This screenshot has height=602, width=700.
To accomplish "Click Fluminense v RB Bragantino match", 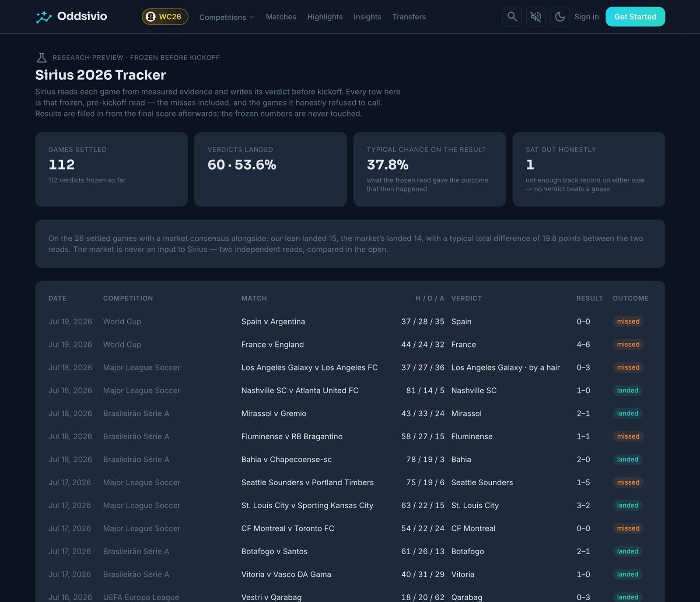I will 292,437.
